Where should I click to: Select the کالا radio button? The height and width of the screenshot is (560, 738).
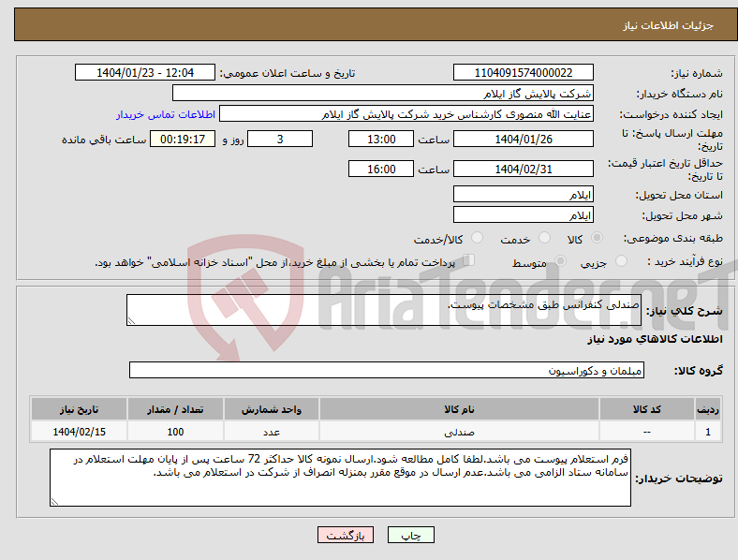click(x=597, y=238)
